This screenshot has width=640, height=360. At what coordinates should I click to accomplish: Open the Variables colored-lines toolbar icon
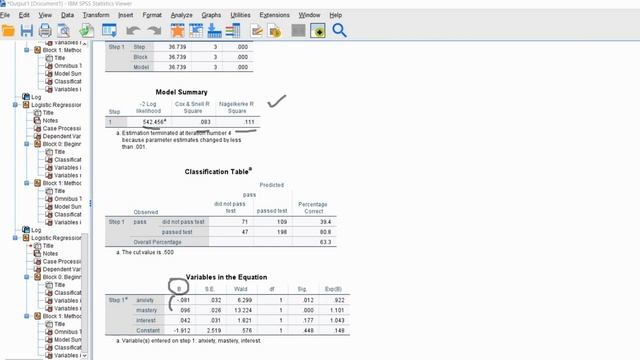(233, 31)
